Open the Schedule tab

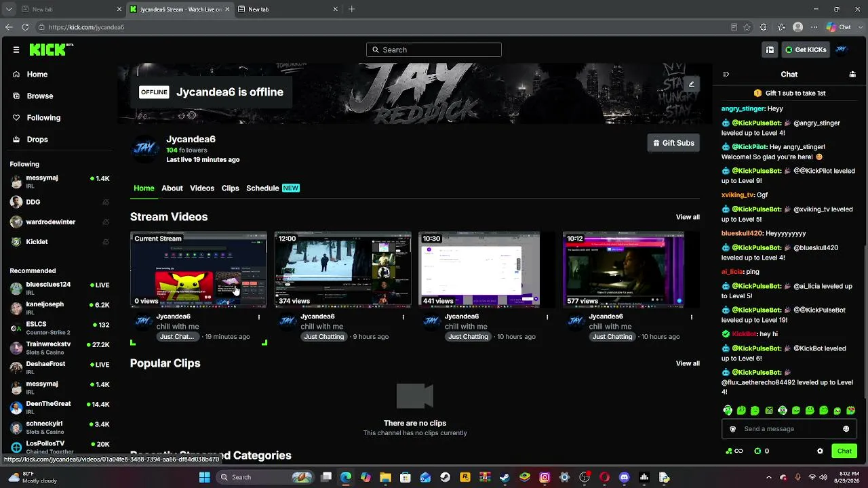coord(273,188)
